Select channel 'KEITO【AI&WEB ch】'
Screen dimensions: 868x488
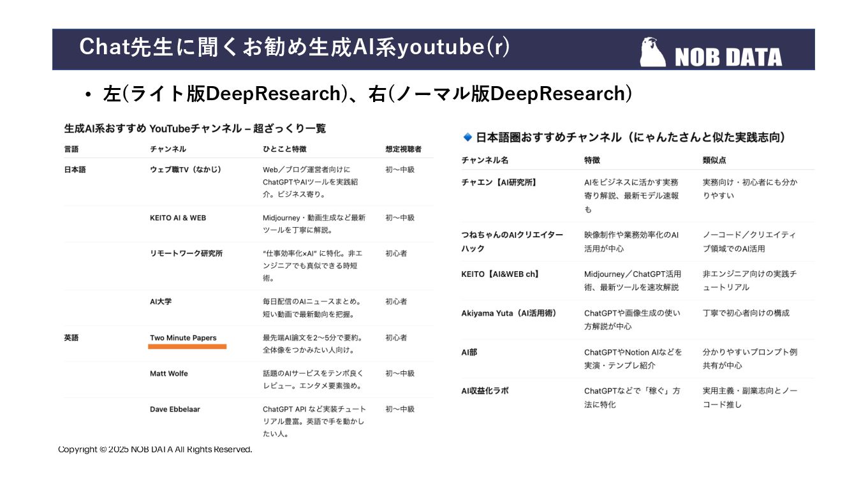[501, 274]
